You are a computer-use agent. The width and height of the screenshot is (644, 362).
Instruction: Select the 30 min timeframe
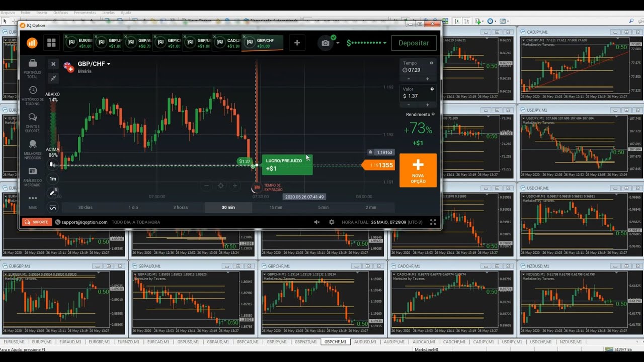coord(228,207)
